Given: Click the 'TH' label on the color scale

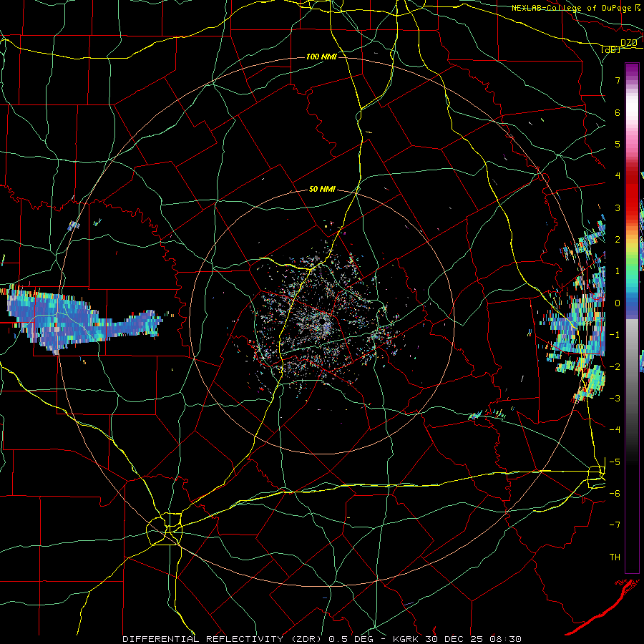Looking at the screenshot, I should (615, 557).
